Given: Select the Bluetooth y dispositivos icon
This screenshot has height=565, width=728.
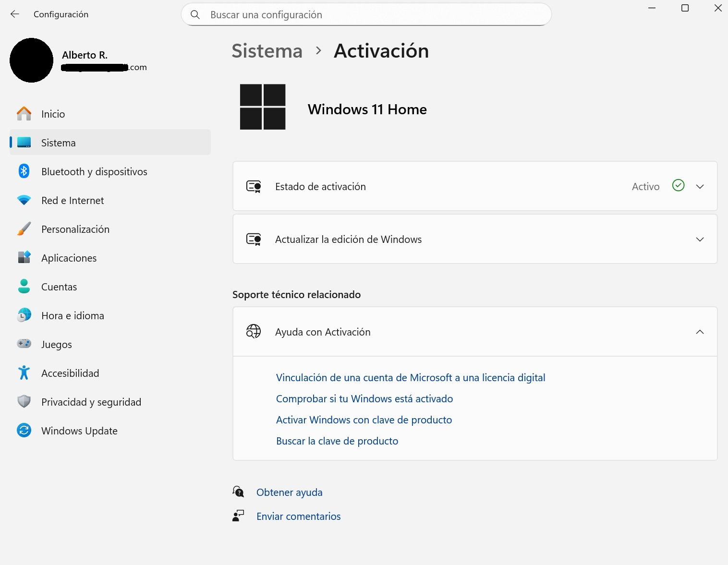Looking at the screenshot, I should click(x=24, y=171).
